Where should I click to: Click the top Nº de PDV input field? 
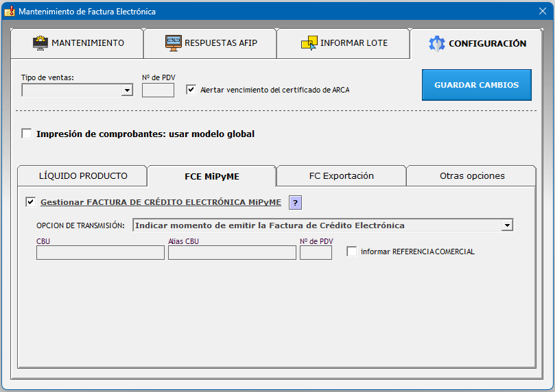pos(158,90)
